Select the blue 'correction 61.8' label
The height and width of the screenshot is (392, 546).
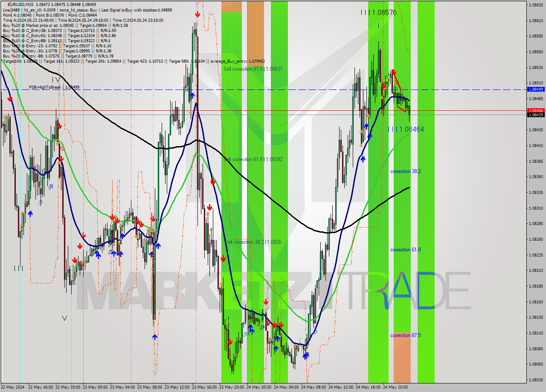coord(406,249)
